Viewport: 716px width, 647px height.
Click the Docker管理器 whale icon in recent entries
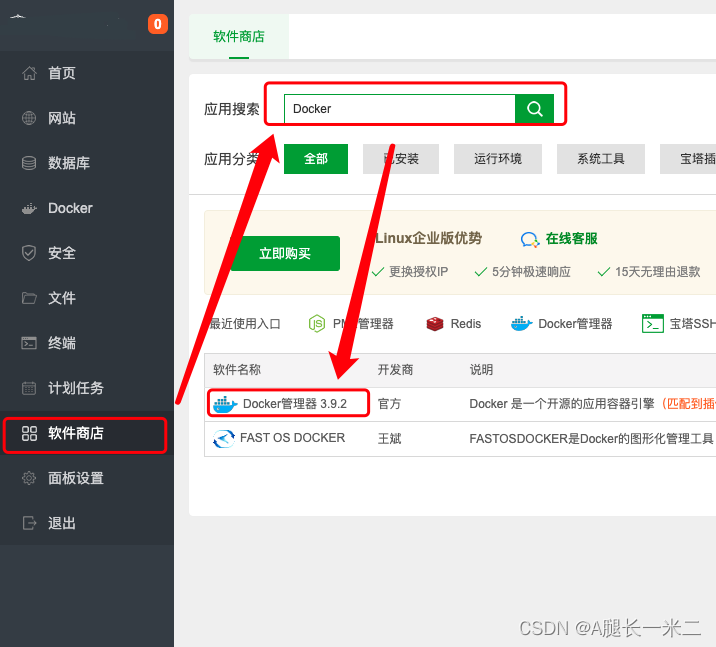pos(521,324)
